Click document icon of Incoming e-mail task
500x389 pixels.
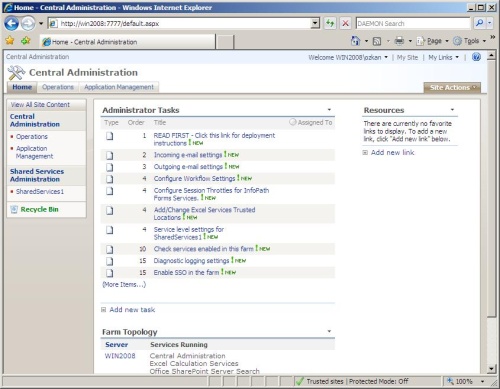tap(110, 155)
